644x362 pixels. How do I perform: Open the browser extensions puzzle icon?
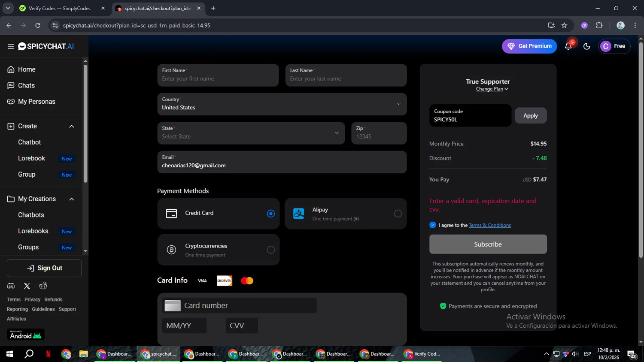coord(599,25)
